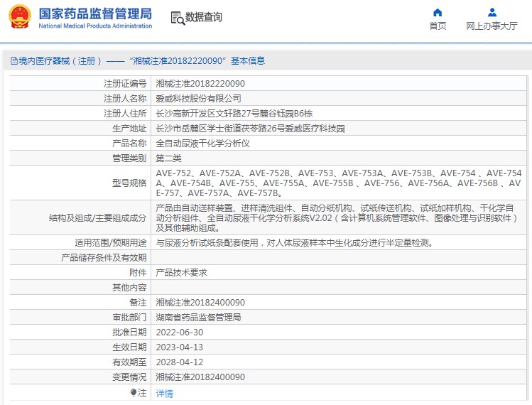Viewport: 532px width, 405px height.
Task: Click the 数据查询 magnifier document icon
Action: click(x=177, y=18)
